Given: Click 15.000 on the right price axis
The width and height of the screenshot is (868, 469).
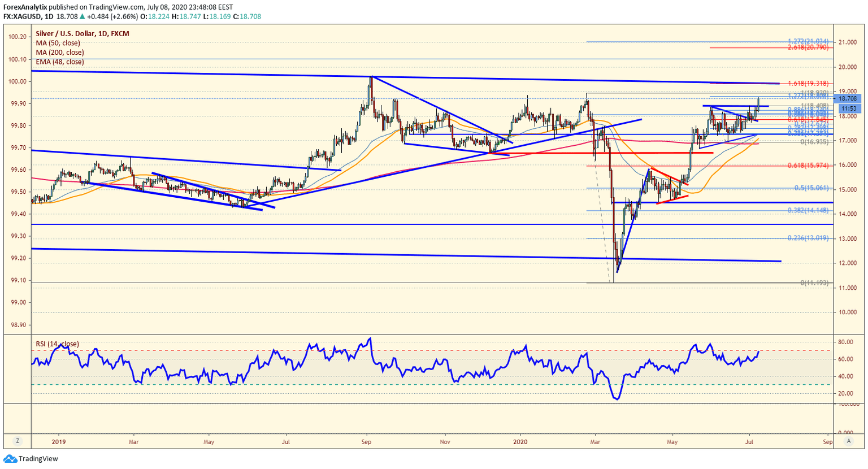Looking at the screenshot, I should pyautogui.click(x=848, y=190).
